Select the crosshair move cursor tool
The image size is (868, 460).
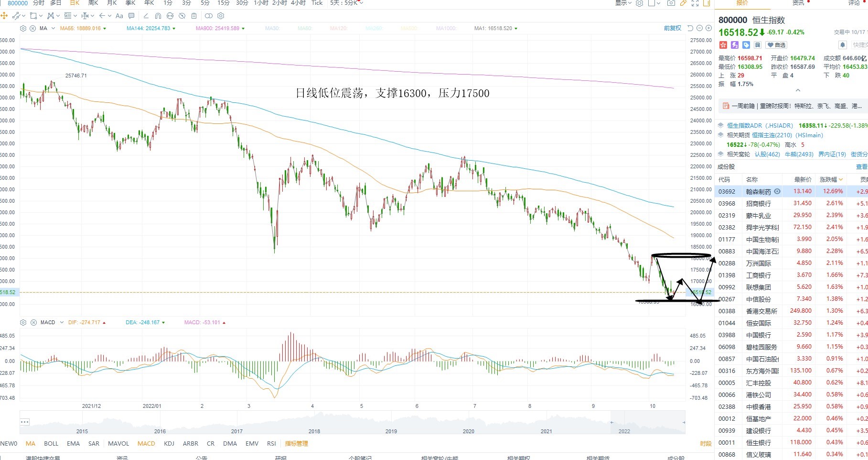4,16
